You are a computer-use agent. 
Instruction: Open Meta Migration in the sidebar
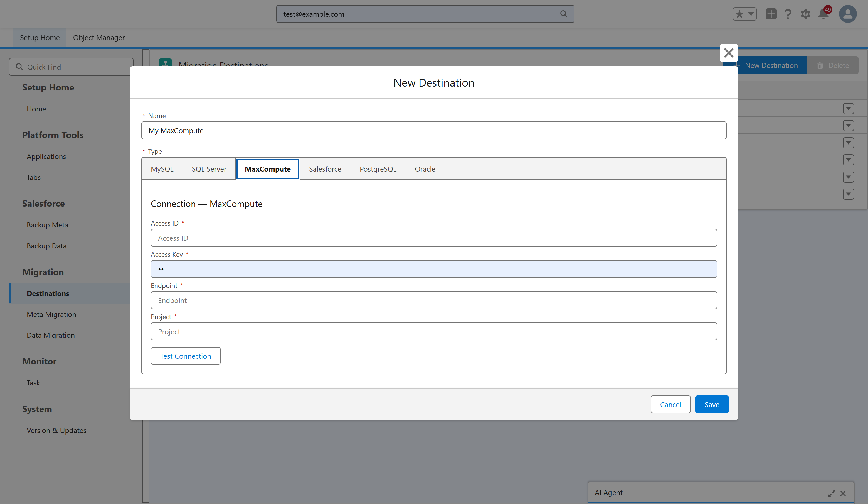tap(51, 314)
